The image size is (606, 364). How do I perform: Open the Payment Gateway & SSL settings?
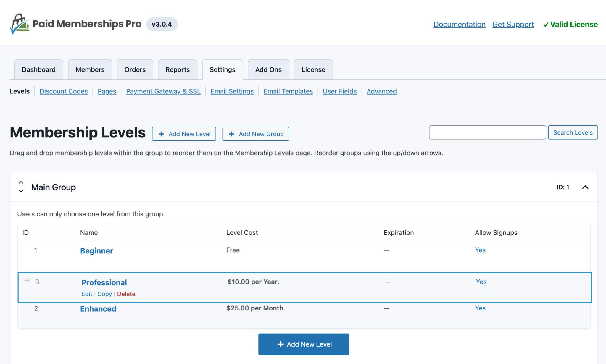(x=163, y=91)
